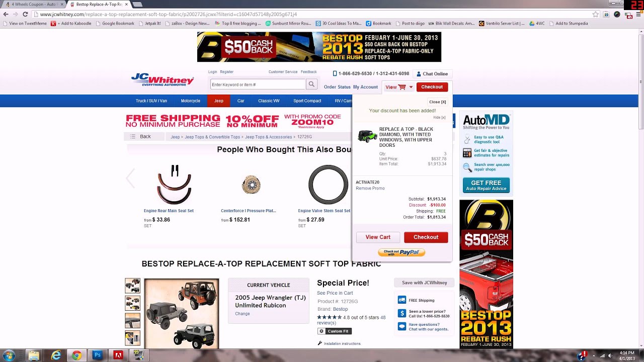The image size is (644, 362).
Task: Select the Sport Compact menu
Action: (307, 101)
